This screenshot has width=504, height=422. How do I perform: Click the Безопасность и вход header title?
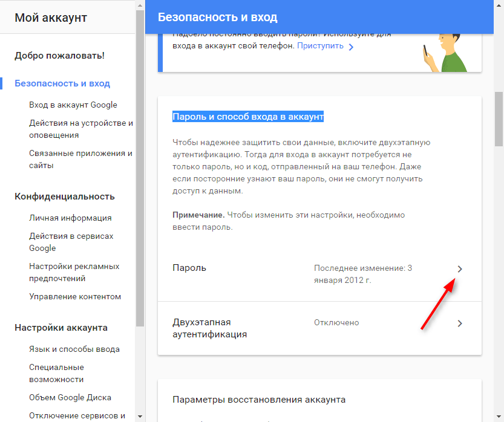(217, 17)
